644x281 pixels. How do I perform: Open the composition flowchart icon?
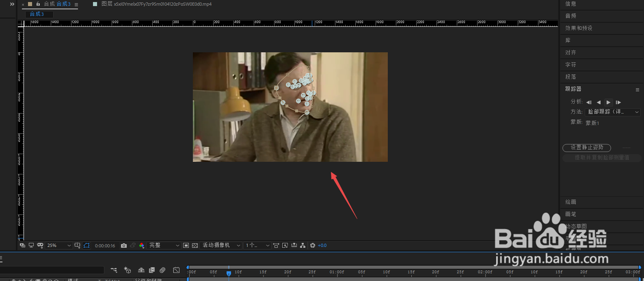click(x=303, y=245)
